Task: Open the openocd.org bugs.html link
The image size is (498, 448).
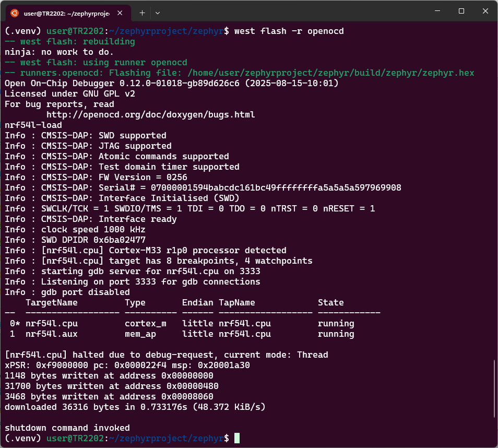Action: [x=150, y=115]
